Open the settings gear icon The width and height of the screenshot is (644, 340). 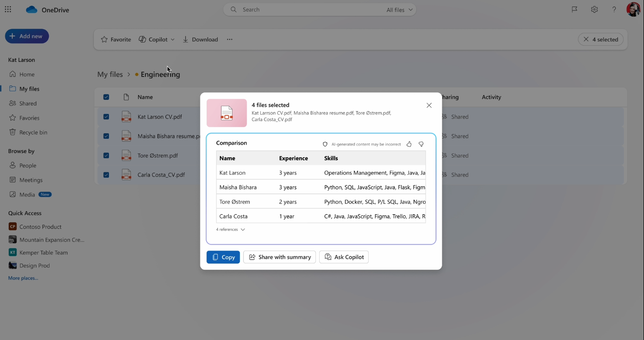click(594, 9)
